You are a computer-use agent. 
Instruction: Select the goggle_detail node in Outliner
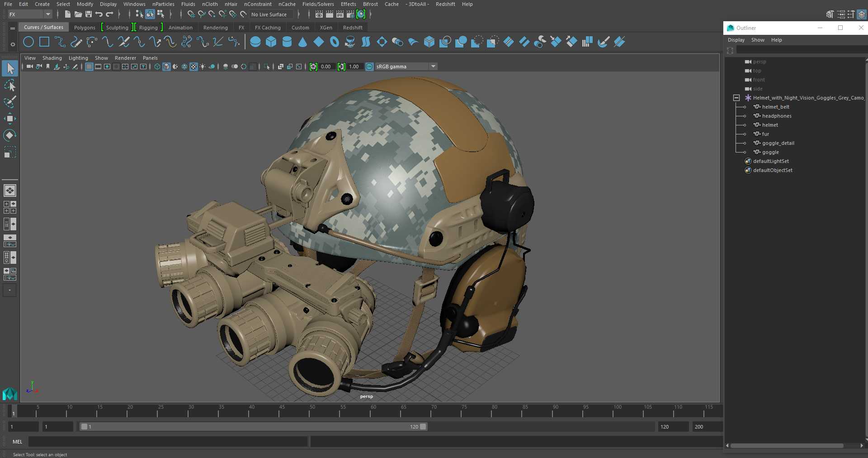click(778, 143)
